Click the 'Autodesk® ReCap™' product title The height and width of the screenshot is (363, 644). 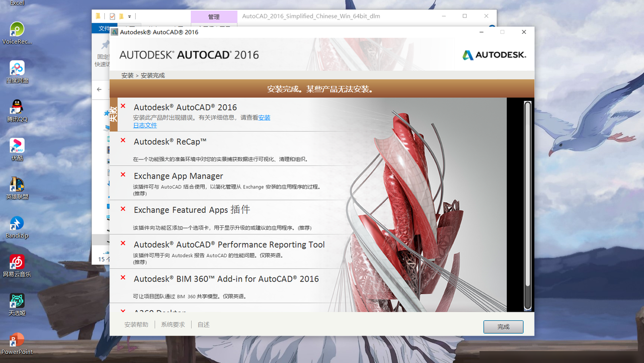tap(170, 142)
